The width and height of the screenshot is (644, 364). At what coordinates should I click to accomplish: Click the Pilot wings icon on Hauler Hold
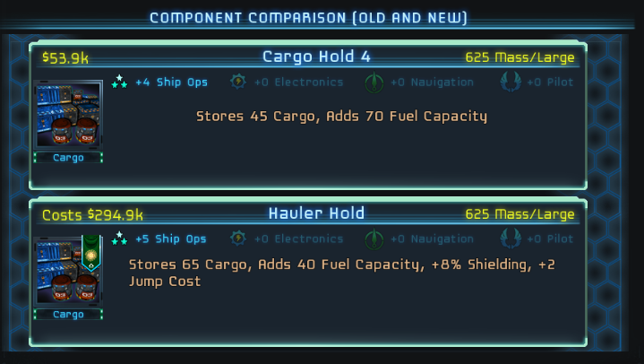pos(511,238)
